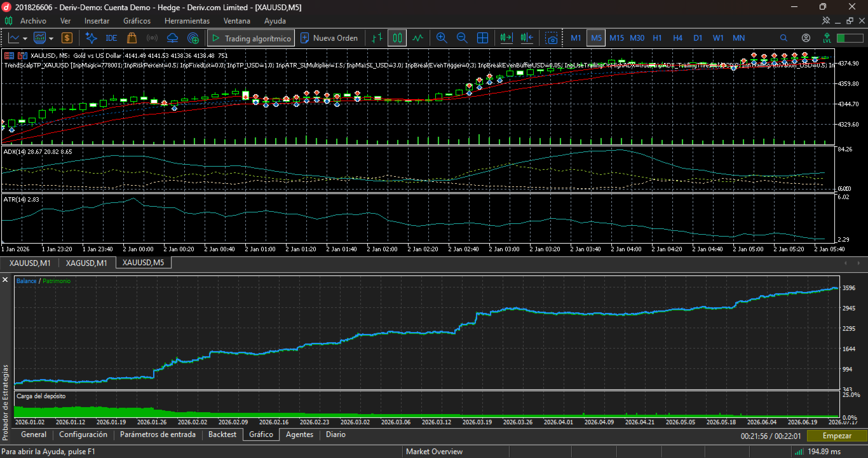868x458 pixels.
Task: Open the Nueva Orden dialog
Action: 329,38
